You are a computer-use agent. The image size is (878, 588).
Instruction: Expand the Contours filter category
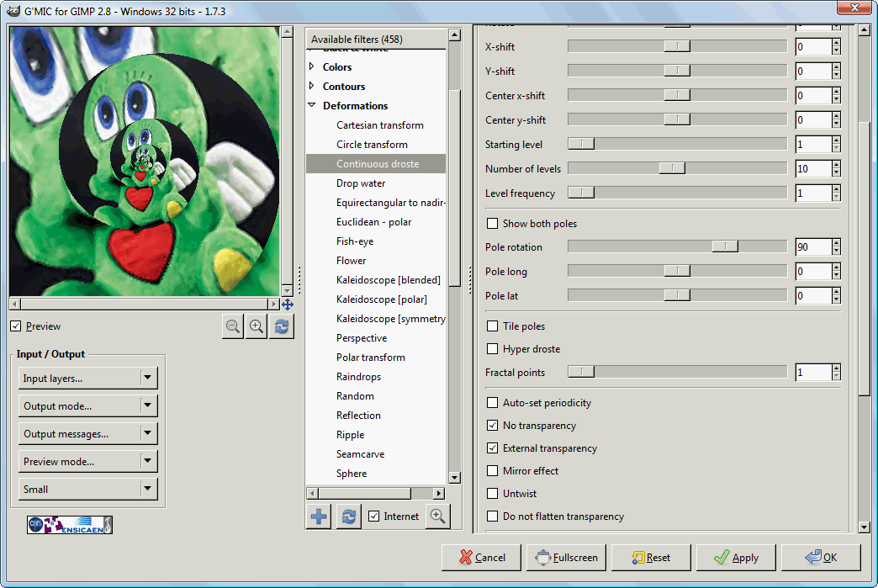312,86
